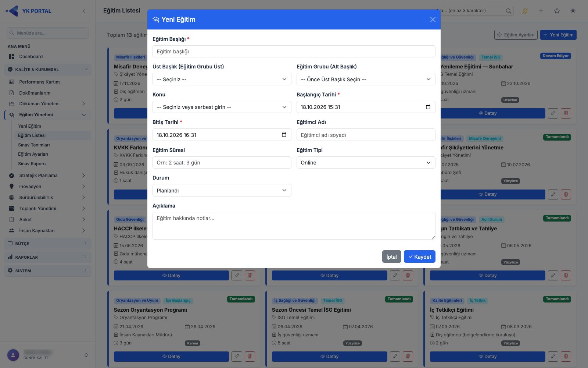Open Performans Kartım menu item

tap(48, 82)
